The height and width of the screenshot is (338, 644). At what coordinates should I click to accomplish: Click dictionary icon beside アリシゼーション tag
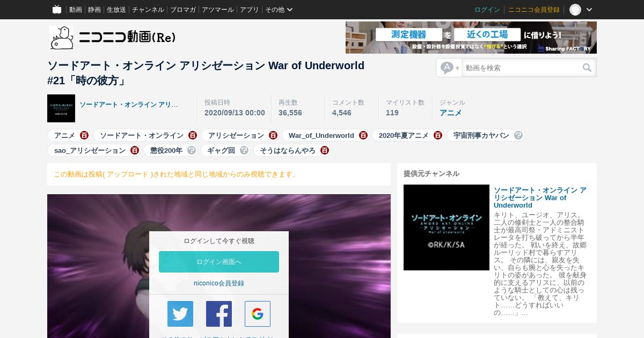273,135
